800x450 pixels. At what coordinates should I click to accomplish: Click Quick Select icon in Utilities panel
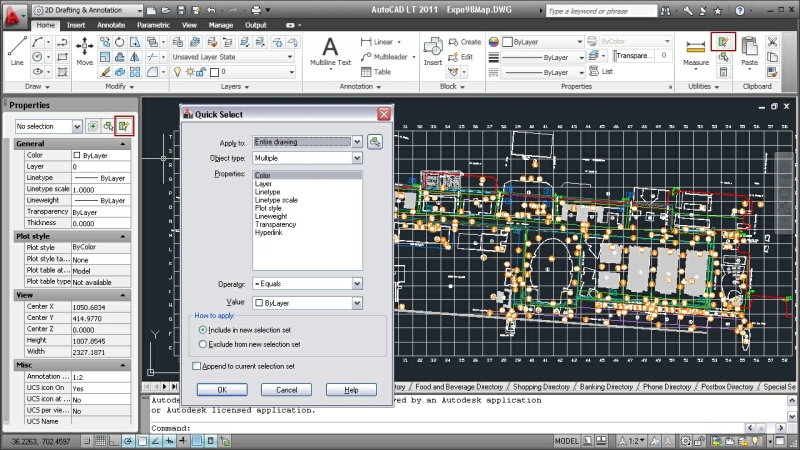tap(723, 42)
